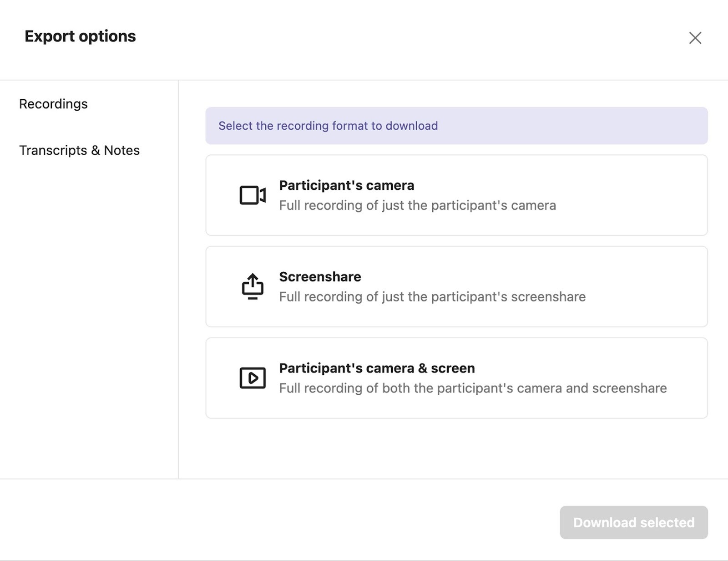Click the "Participant's camera" title text
Screen dimensions: 728x561
click(x=346, y=185)
